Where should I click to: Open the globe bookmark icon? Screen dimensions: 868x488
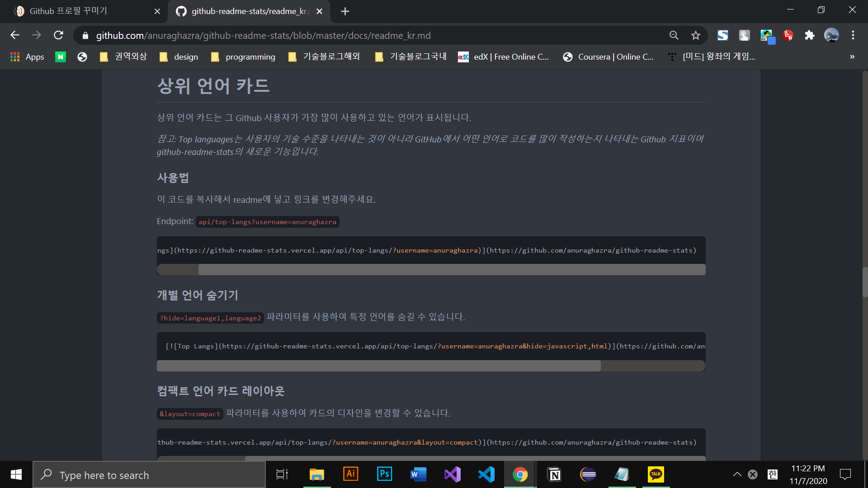[82, 56]
